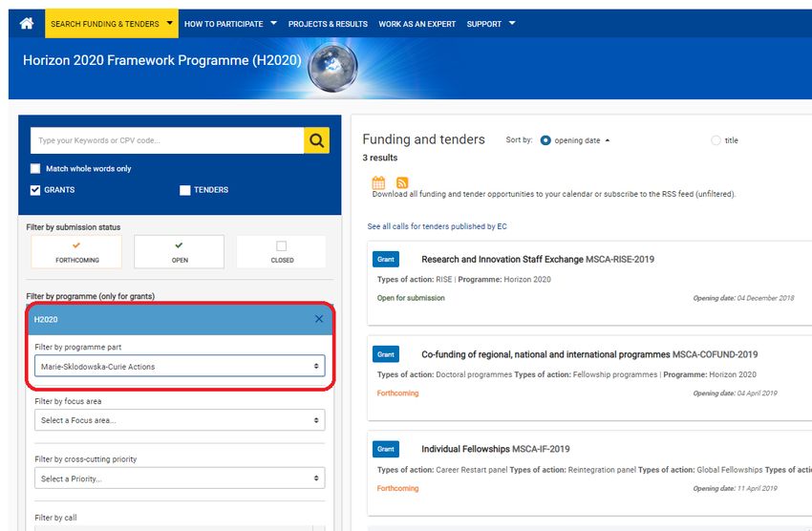Close the H2020 programme filter
The width and height of the screenshot is (812, 531).
[319, 319]
